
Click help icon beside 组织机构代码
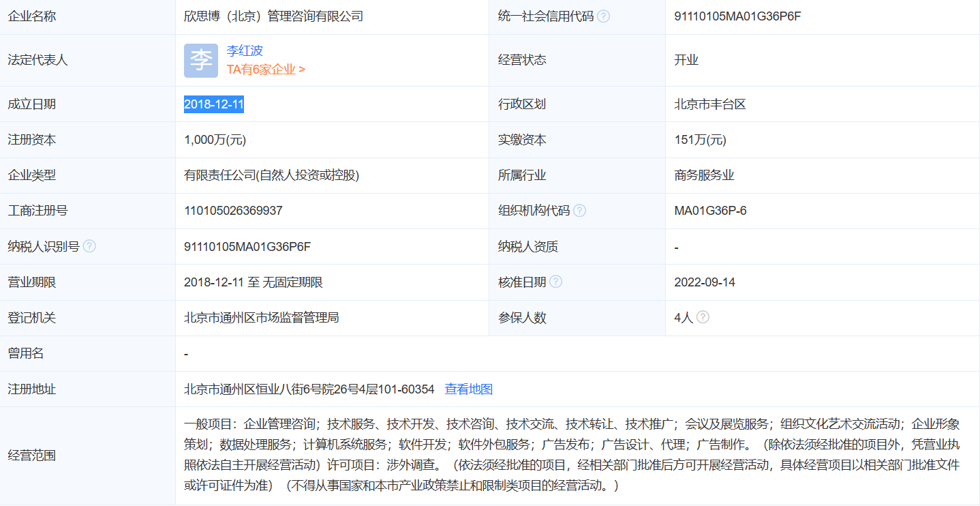point(579,211)
